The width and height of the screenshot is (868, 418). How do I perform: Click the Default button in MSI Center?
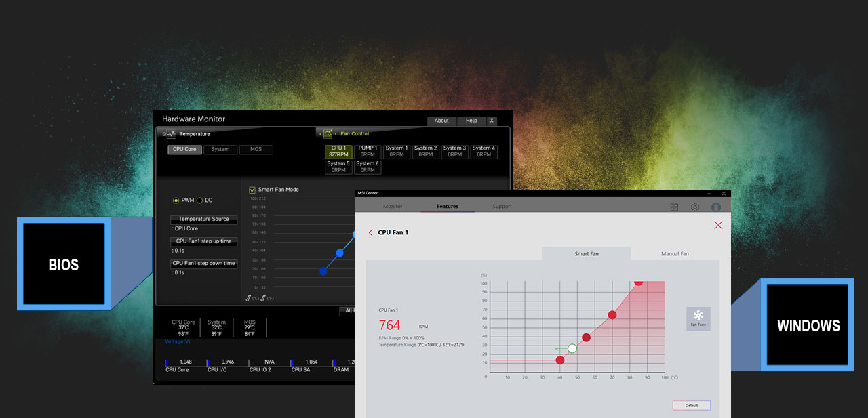tap(692, 405)
